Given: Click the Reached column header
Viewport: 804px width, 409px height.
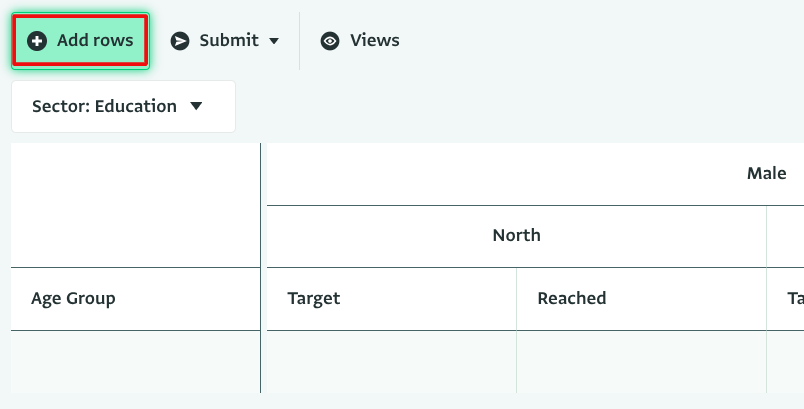Looking at the screenshot, I should click(571, 298).
